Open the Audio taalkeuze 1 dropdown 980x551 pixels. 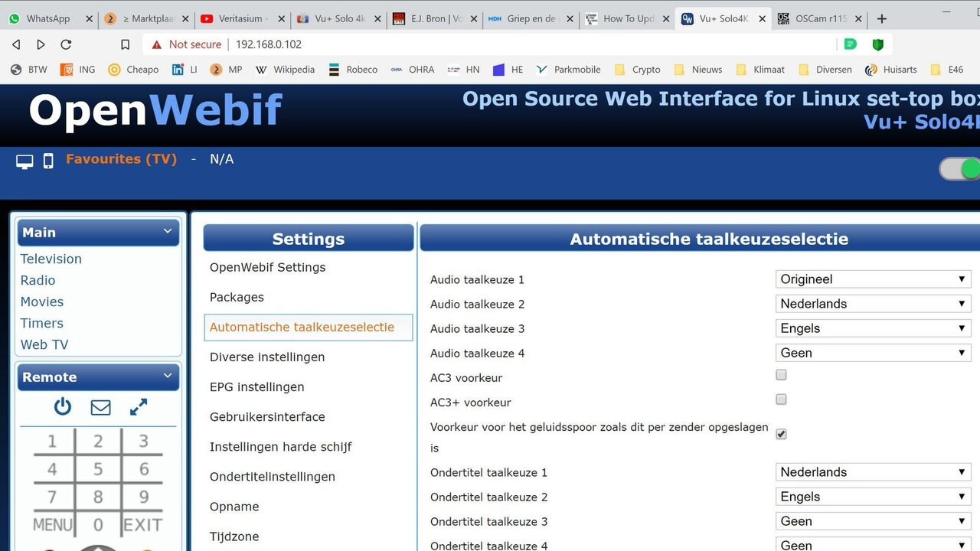point(873,279)
